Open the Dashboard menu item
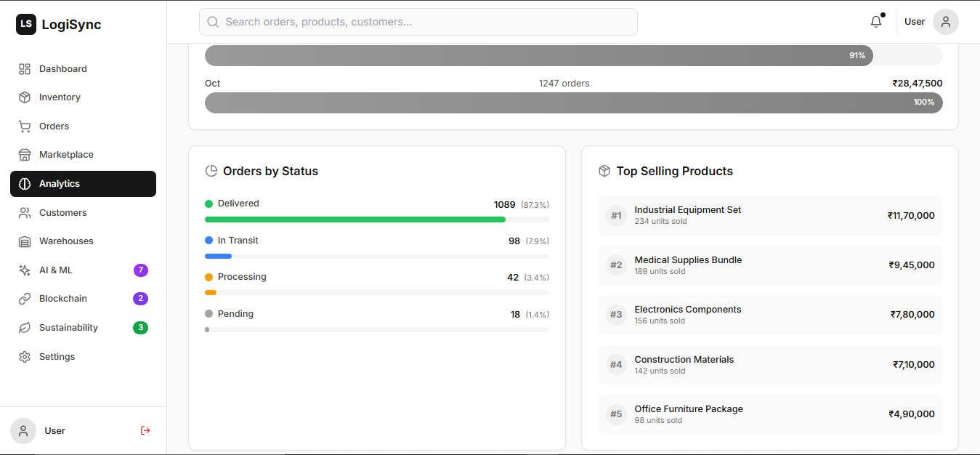The image size is (980, 455). [x=62, y=69]
